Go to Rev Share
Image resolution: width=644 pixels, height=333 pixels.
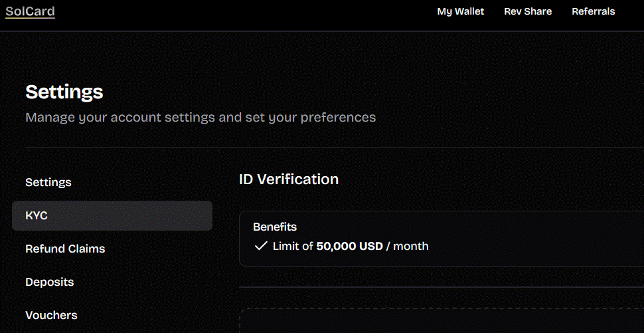(528, 11)
